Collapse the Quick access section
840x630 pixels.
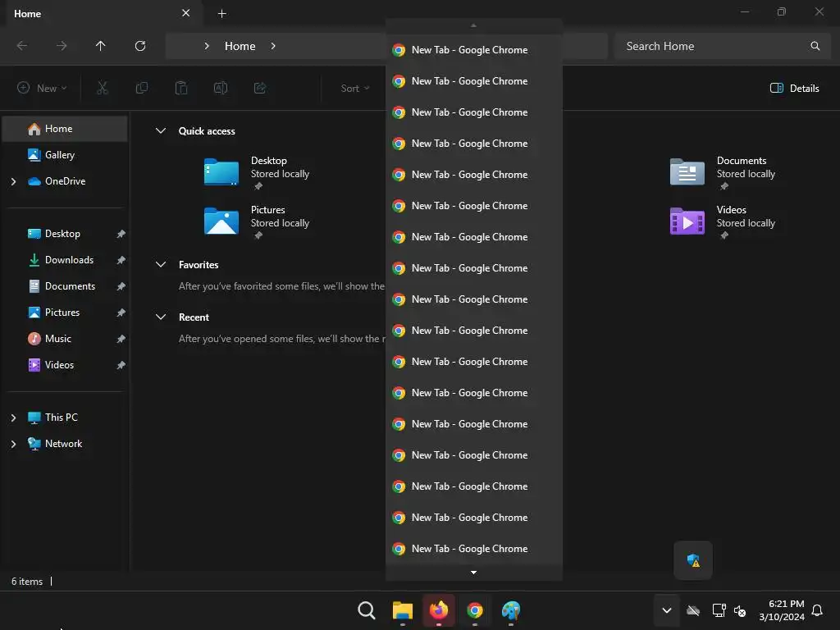161,130
